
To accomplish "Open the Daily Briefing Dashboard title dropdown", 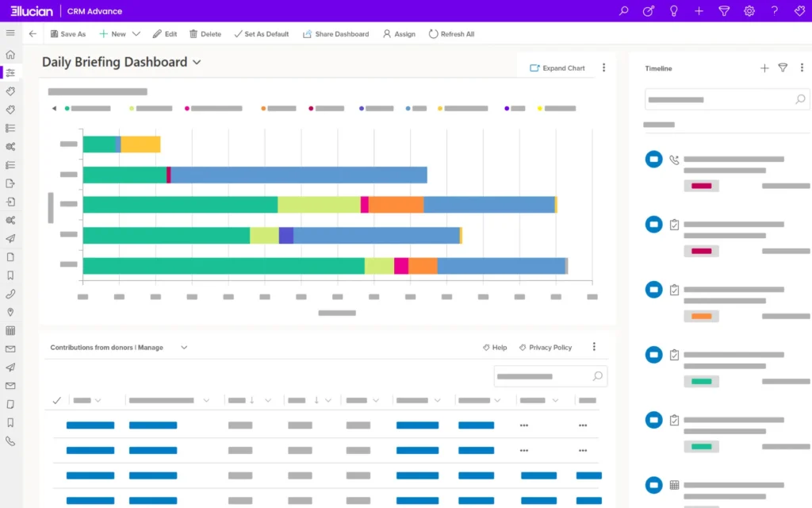I will (x=197, y=63).
